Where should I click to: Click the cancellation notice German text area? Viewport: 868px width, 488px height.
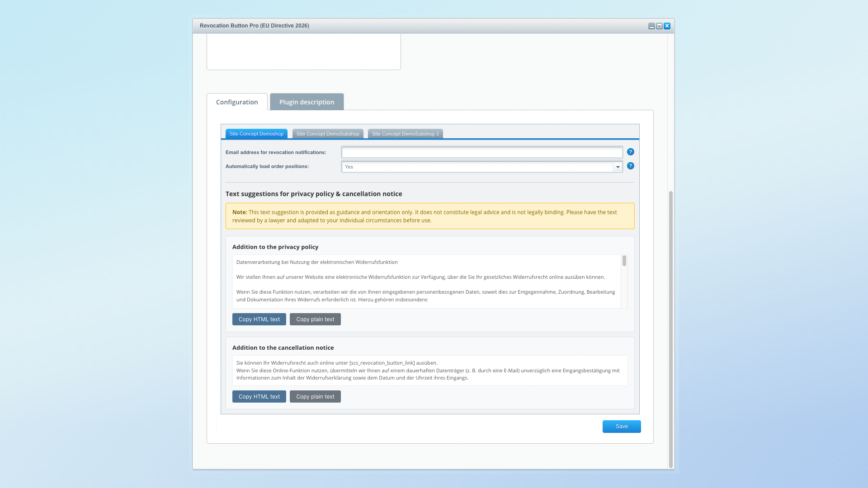click(430, 371)
